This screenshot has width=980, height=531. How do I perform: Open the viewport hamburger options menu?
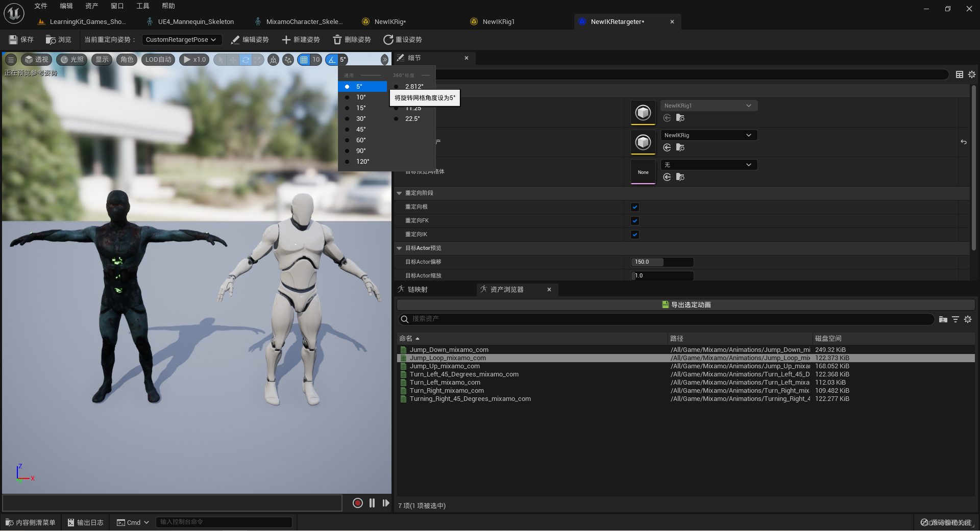[11, 60]
